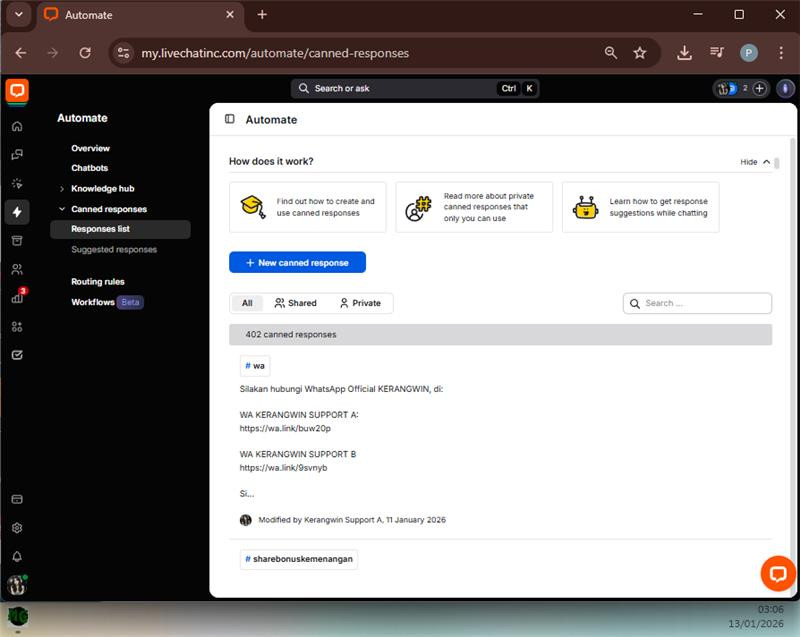The width and height of the screenshot is (800, 637).
Task: Open the orange chat widget bubble
Action: pyautogui.click(x=778, y=574)
